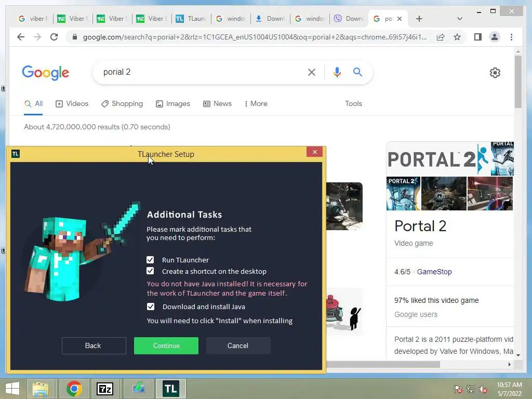Check the Run TLauncher checkbox

pos(150,260)
